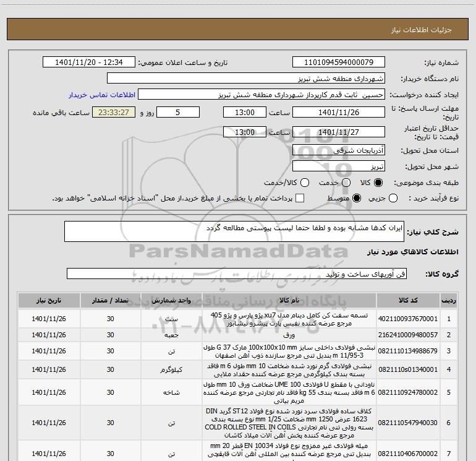
Task: Open buyer contact information link
Action: [102, 95]
